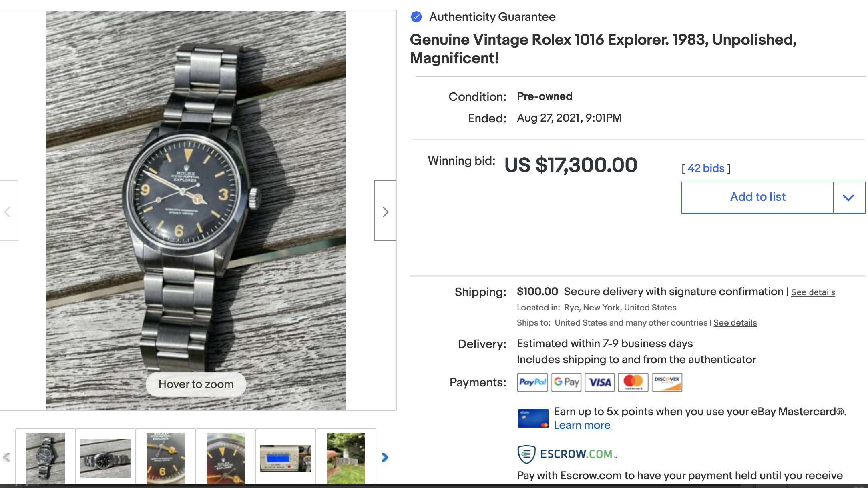Click the Google Pay payment icon
868x488 pixels.
[566, 382]
